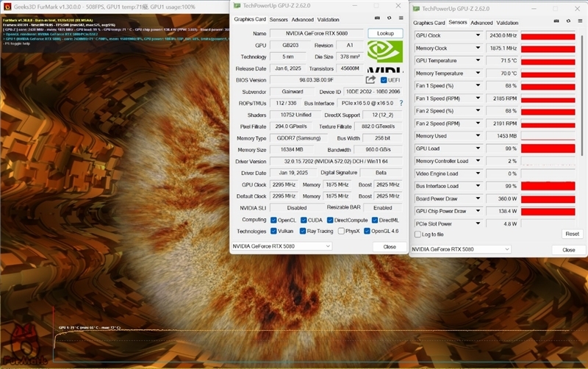The height and width of the screenshot is (369, 588).
Task: Open Fan 1 Speed (%) sensor dropdown
Action: click(x=478, y=85)
